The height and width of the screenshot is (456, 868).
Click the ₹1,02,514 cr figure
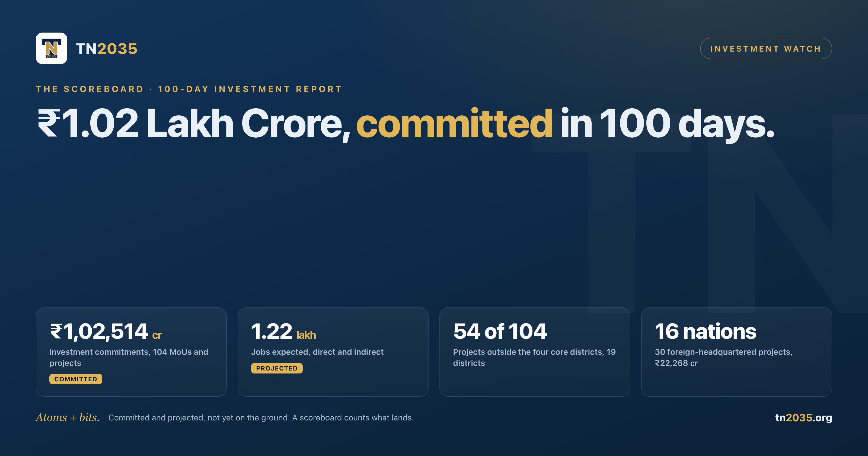pos(106,331)
